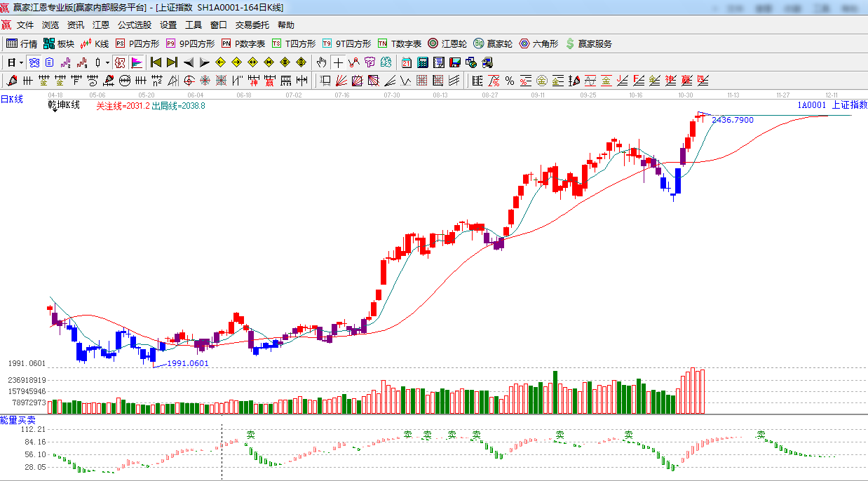Toggle the crosshair cursor button
The height and width of the screenshot is (481, 868).
[x=338, y=62]
